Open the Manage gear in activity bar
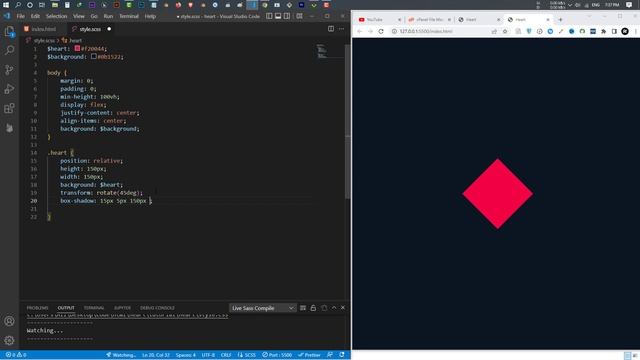 click(9, 340)
